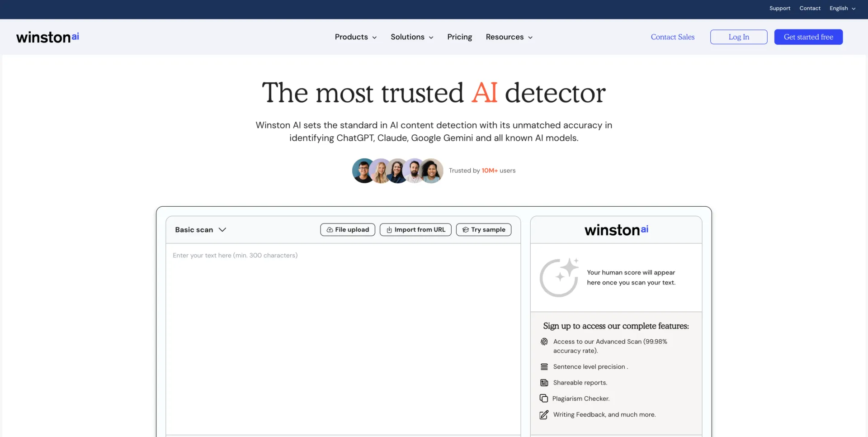Open the Contact Sales link

(672, 37)
